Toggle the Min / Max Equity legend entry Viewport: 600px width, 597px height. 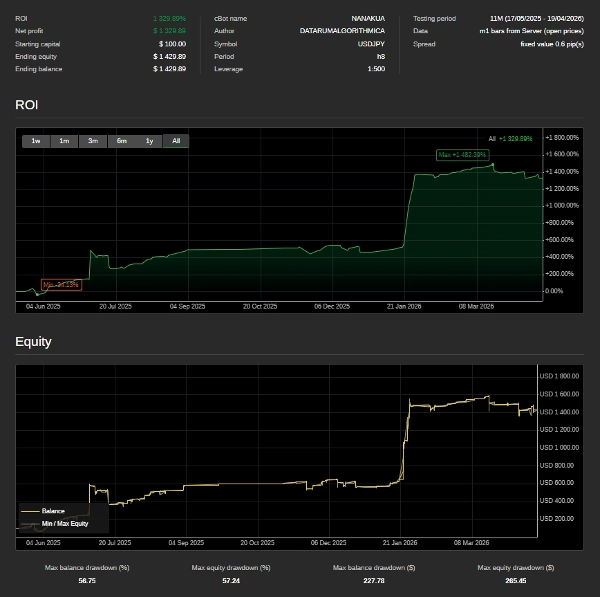pos(64,523)
